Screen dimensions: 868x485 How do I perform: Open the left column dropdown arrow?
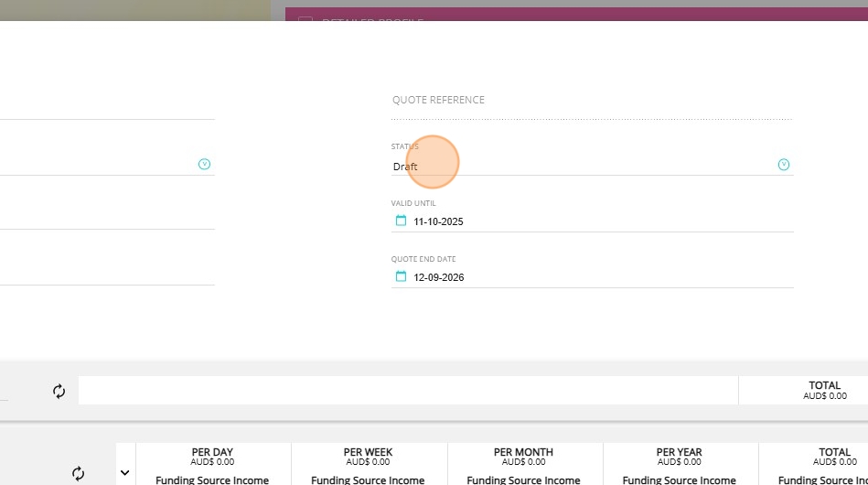pos(204,164)
